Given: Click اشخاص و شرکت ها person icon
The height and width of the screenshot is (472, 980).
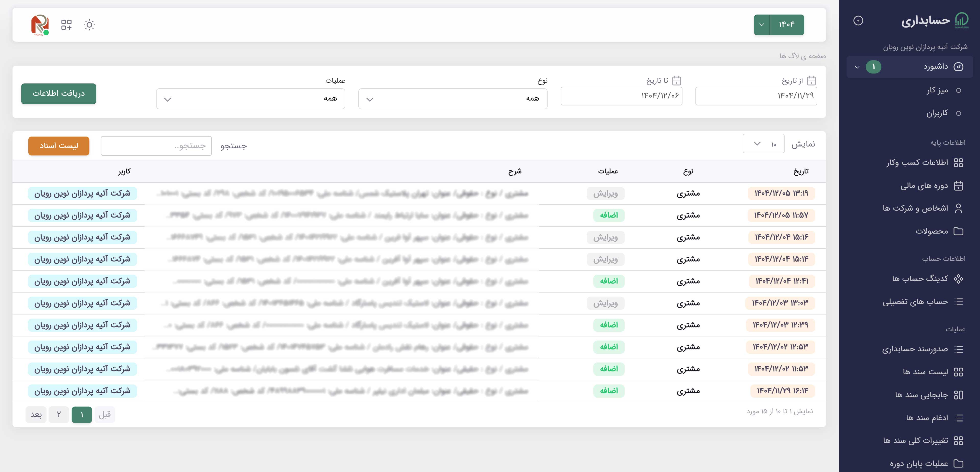Looking at the screenshot, I should 958,208.
